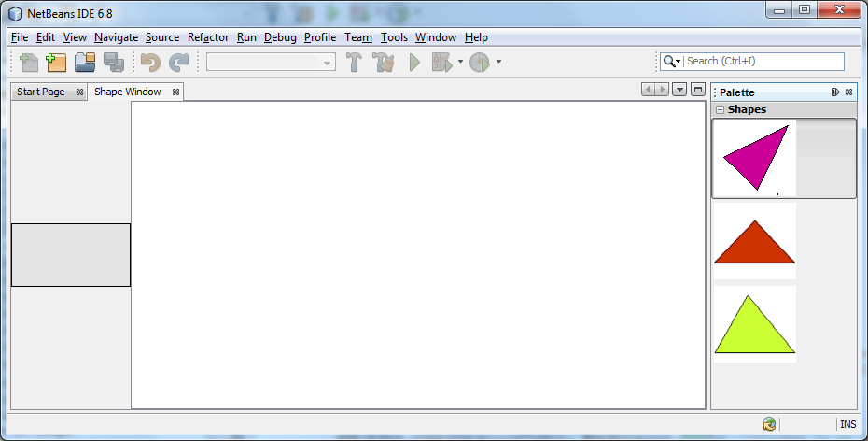The image size is (868, 441).
Task: Click the Build Project hammer icon
Action: point(355,62)
